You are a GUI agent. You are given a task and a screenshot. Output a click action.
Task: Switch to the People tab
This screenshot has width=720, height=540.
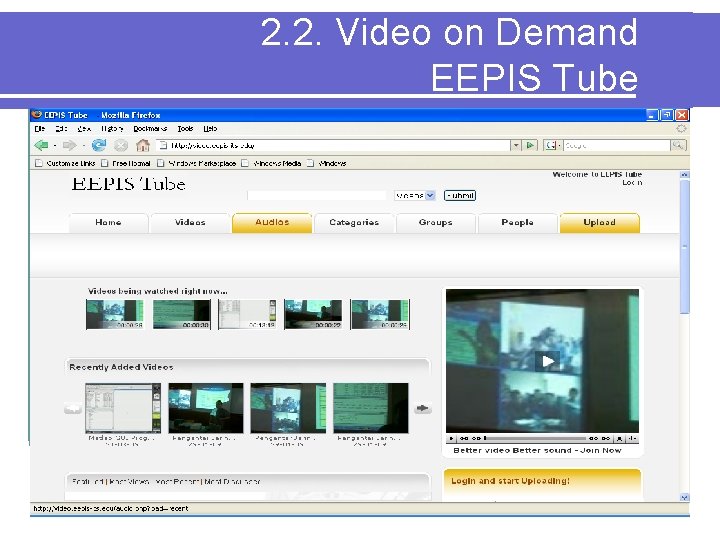tap(518, 223)
